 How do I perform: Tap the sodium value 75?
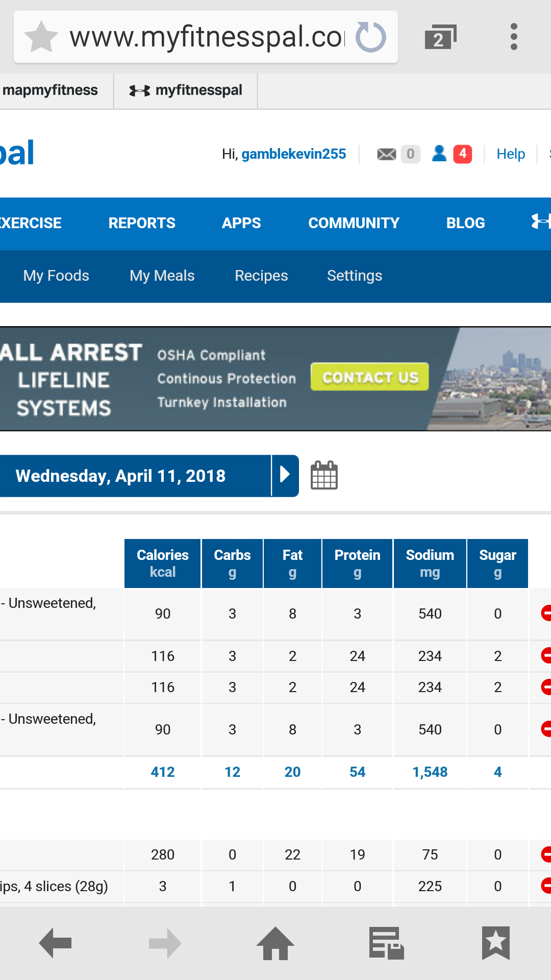(430, 855)
